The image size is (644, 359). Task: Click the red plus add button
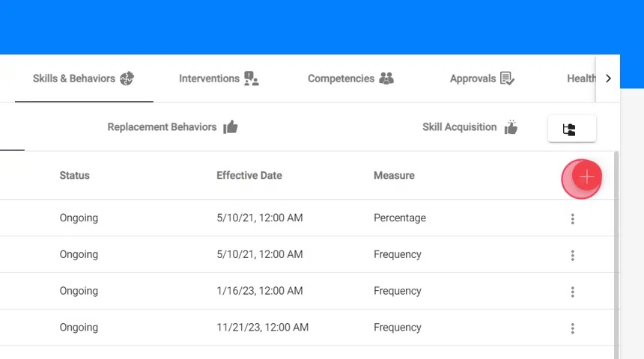587,177
